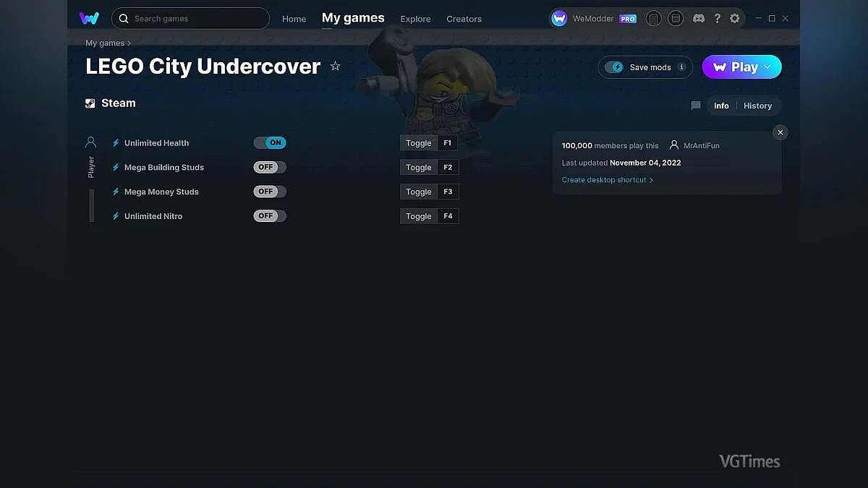Click the F3 hotkey box
Viewport: 868px width, 488px height.
click(448, 192)
